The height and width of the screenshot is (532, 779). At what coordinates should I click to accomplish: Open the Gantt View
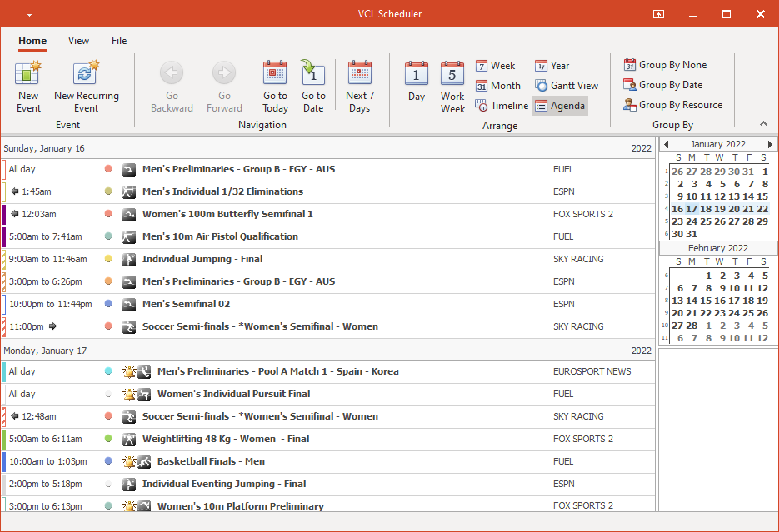567,85
